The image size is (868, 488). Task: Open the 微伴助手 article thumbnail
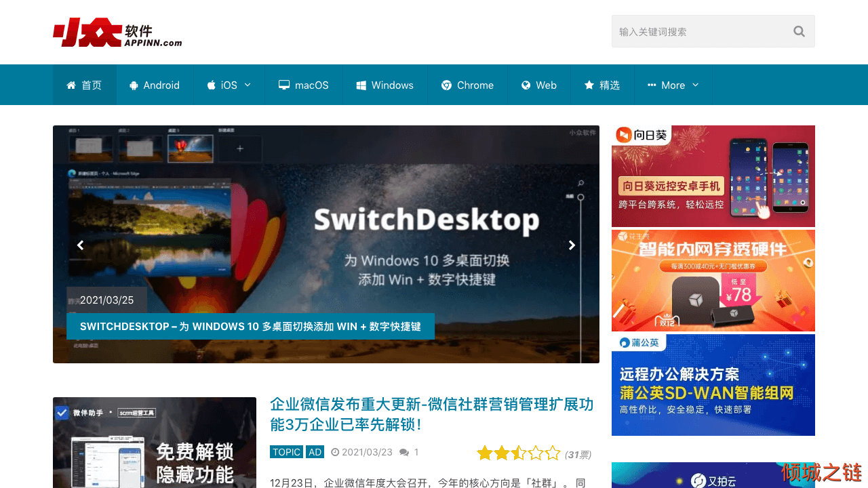coord(155,443)
